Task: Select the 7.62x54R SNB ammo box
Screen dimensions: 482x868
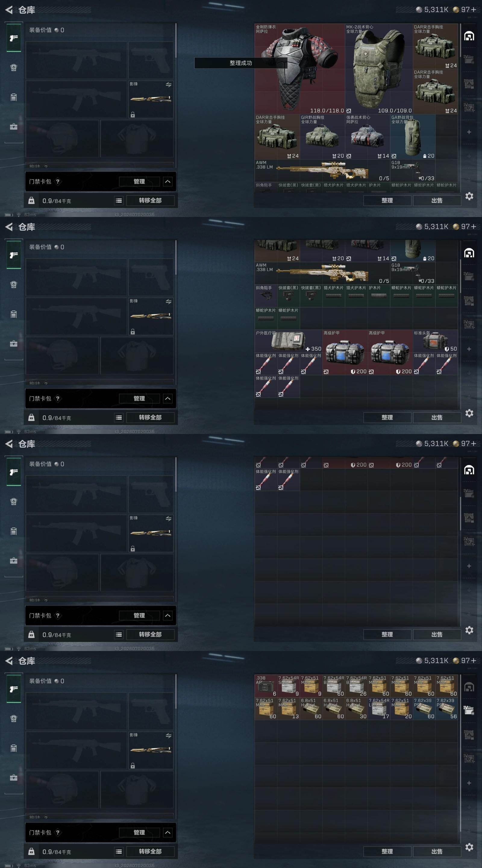Action: pyautogui.click(x=289, y=686)
